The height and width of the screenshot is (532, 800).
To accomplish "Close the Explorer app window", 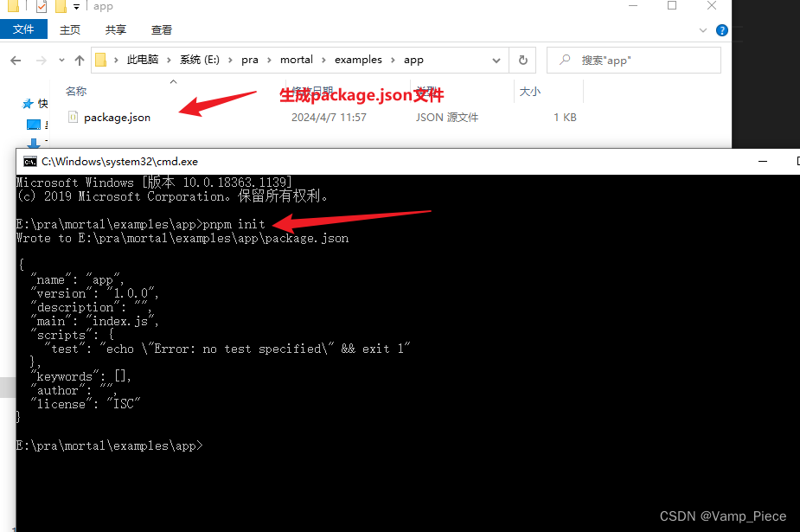I will click(712, 5).
